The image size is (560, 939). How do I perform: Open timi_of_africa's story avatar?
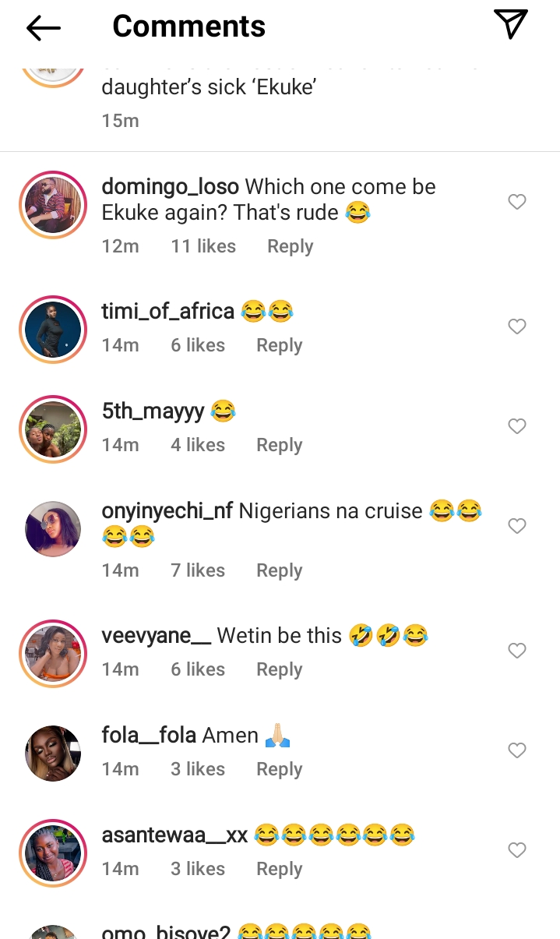(x=53, y=329)
